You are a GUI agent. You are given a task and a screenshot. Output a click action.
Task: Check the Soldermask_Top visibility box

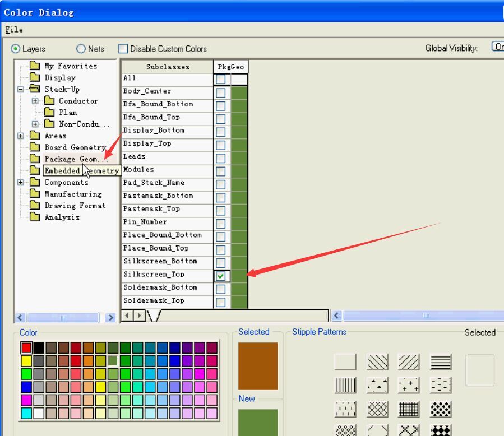pos(221,302)
